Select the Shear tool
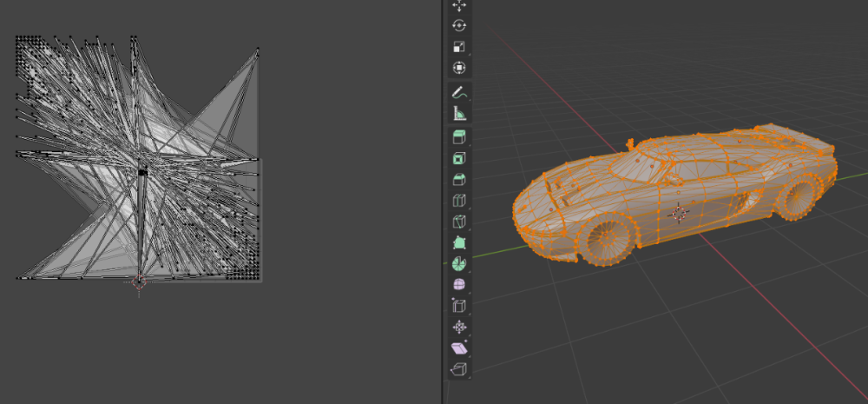868x404 pixels. coord(459,348)
